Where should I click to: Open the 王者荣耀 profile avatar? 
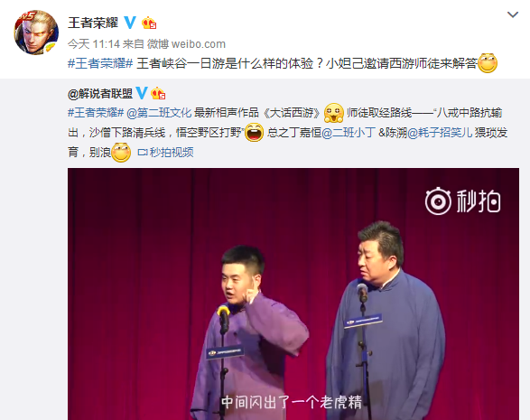[36, 33]
